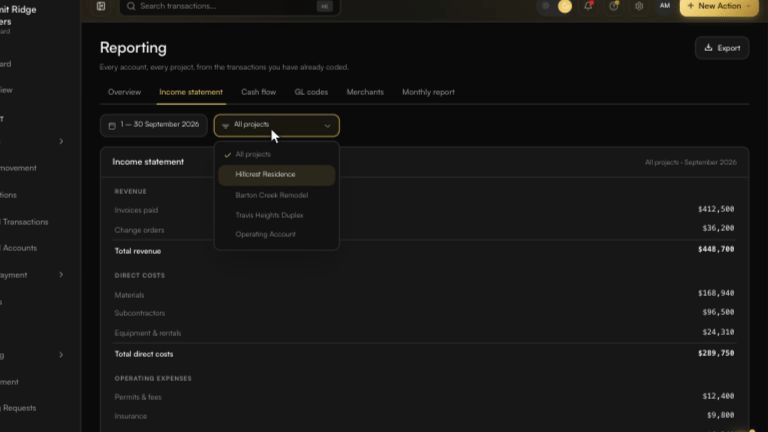768x432 pixels.
Task: Choose Barton Creek Remodel from the list
Action: [277, 195]
